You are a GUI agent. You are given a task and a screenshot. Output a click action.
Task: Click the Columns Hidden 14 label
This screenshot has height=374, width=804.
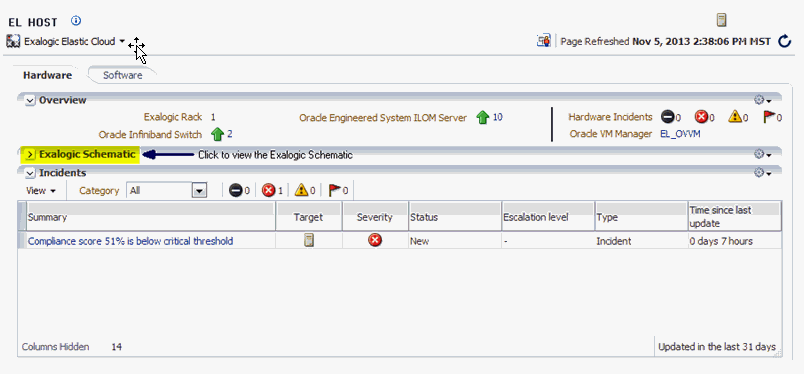(72, 347)
